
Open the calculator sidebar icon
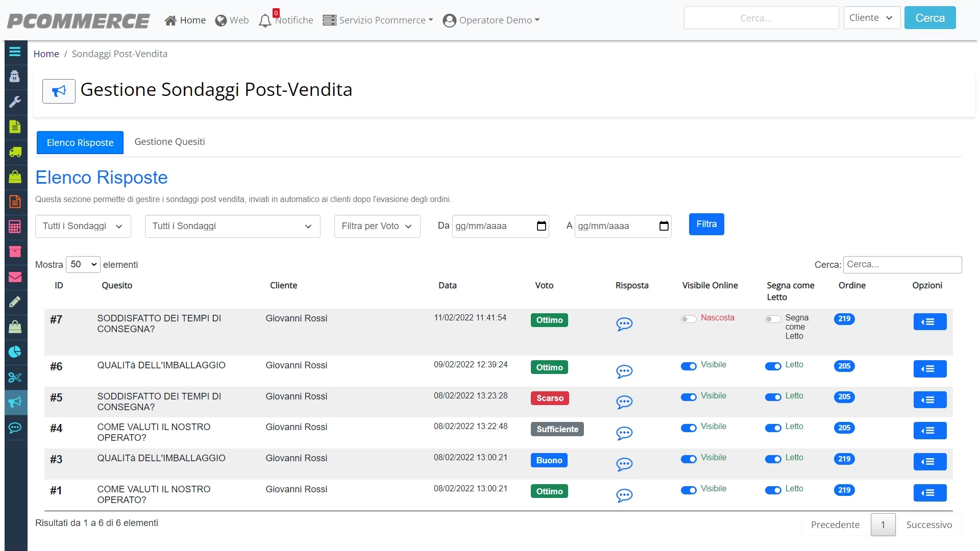tap(15, 227)
